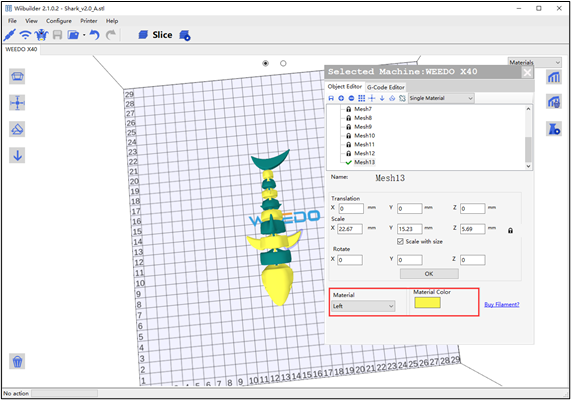
Task: Click the trash bin delete icon
Action: pos(17,361)
